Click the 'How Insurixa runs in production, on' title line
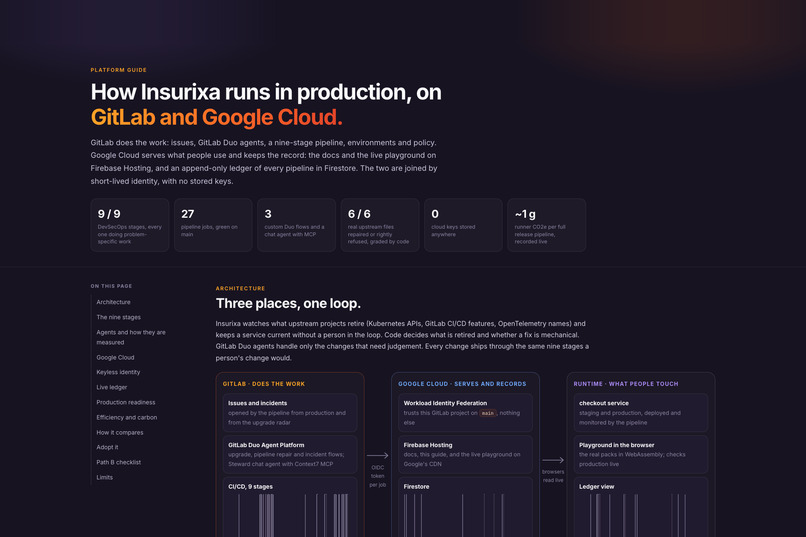 coord(266,92)
